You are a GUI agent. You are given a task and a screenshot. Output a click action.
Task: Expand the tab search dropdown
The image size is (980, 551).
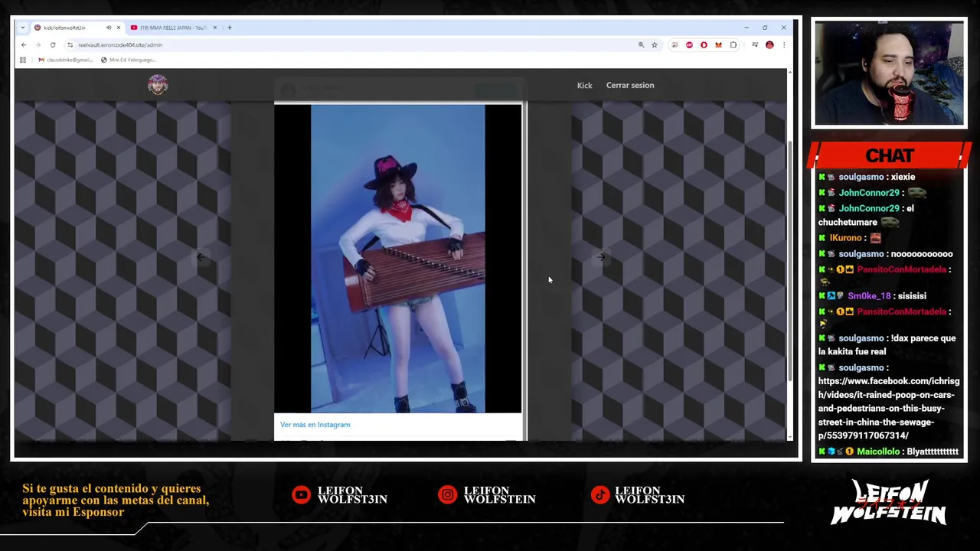24,28
